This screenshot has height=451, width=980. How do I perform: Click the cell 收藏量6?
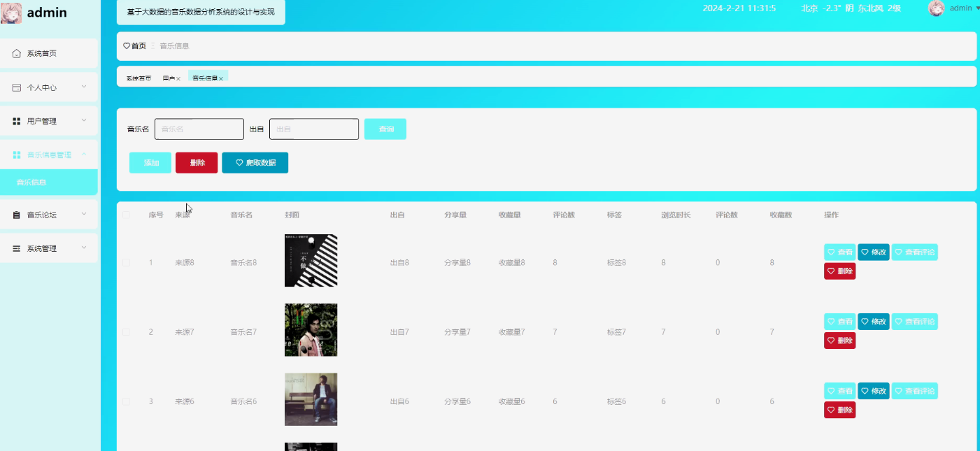tap(512, 401)
